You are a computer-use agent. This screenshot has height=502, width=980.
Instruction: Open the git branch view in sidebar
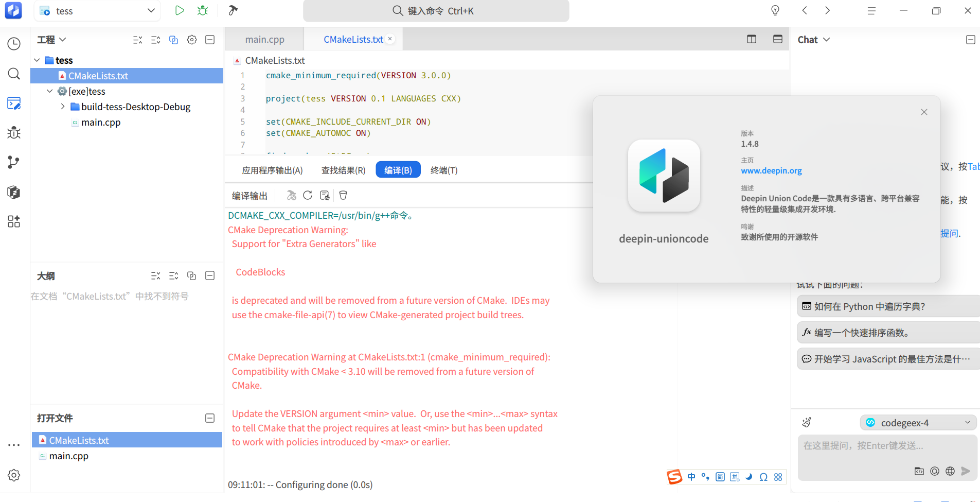[14, 163]
